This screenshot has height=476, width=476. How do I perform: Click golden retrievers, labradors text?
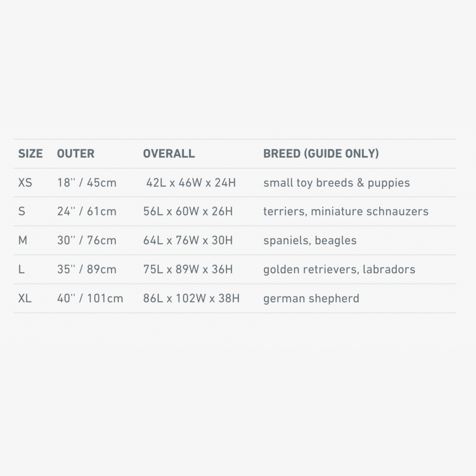(x=339, y=270)
